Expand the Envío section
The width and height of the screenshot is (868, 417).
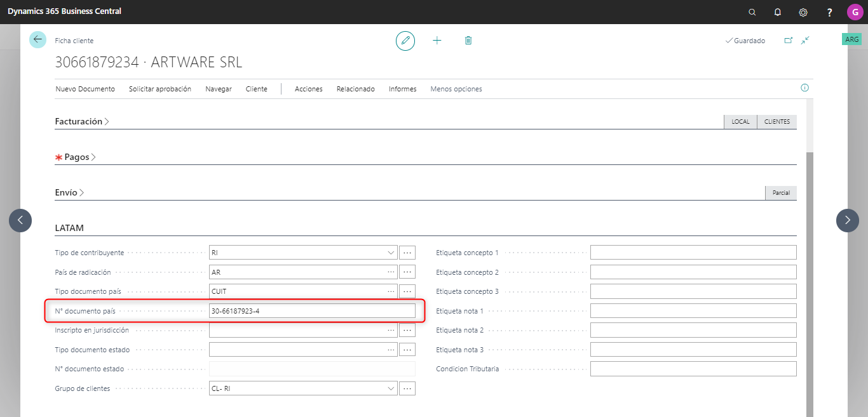69,192
